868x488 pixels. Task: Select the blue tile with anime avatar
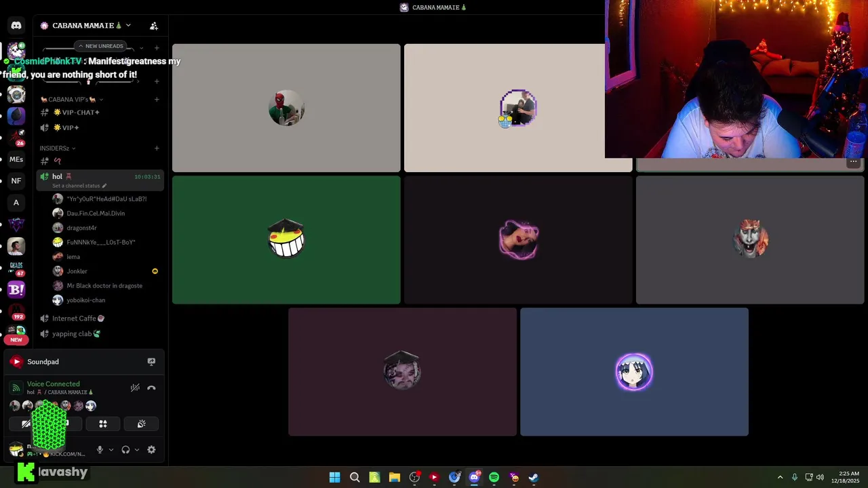(x=634, y=372)
